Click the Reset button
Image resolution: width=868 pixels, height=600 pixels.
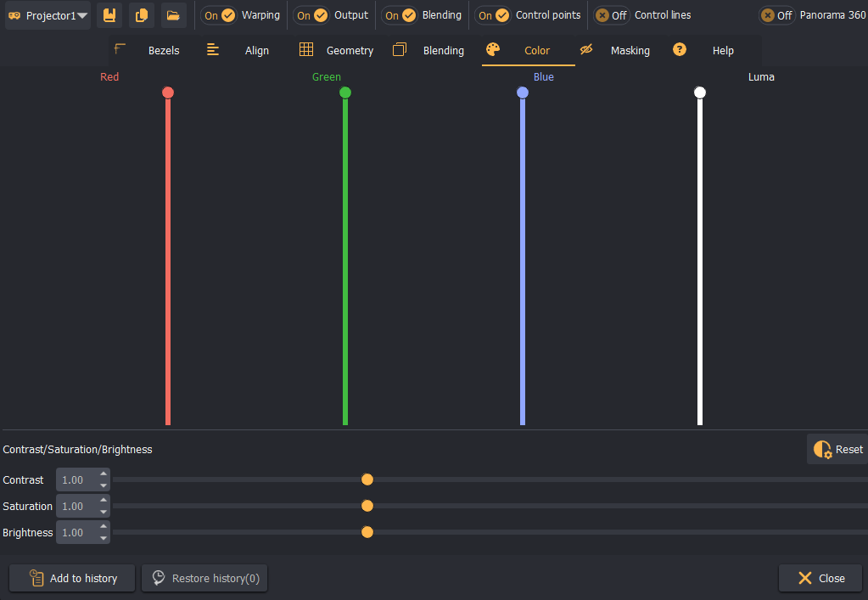(x=837, y=450)
